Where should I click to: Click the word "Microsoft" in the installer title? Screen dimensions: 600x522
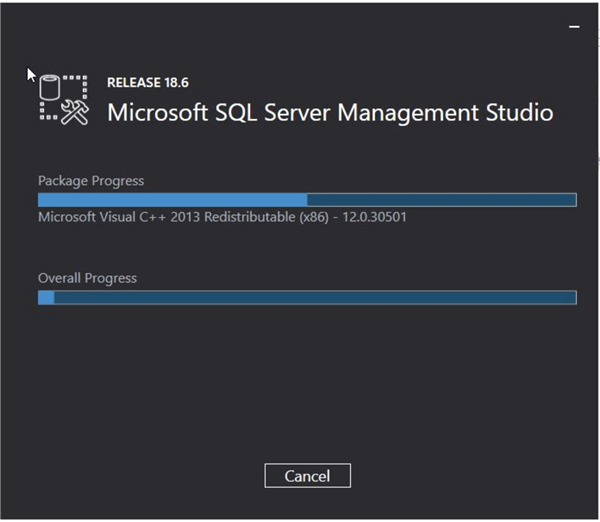point(156,112)
